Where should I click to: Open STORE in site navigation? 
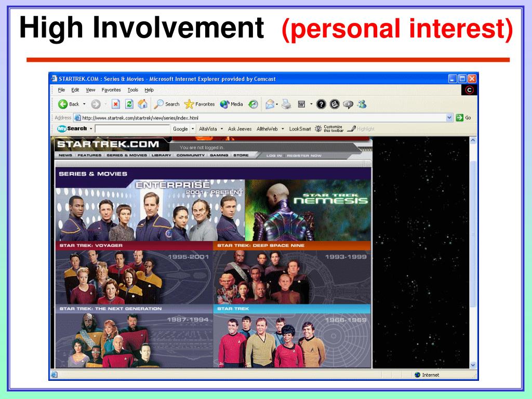pos(241,155)
